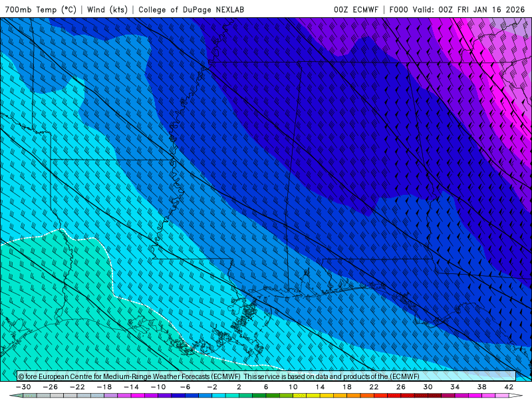Screen dimensions: 532x399
Task: Click the legend value 34
Action: pyautogui.click(x=455, y=387)
